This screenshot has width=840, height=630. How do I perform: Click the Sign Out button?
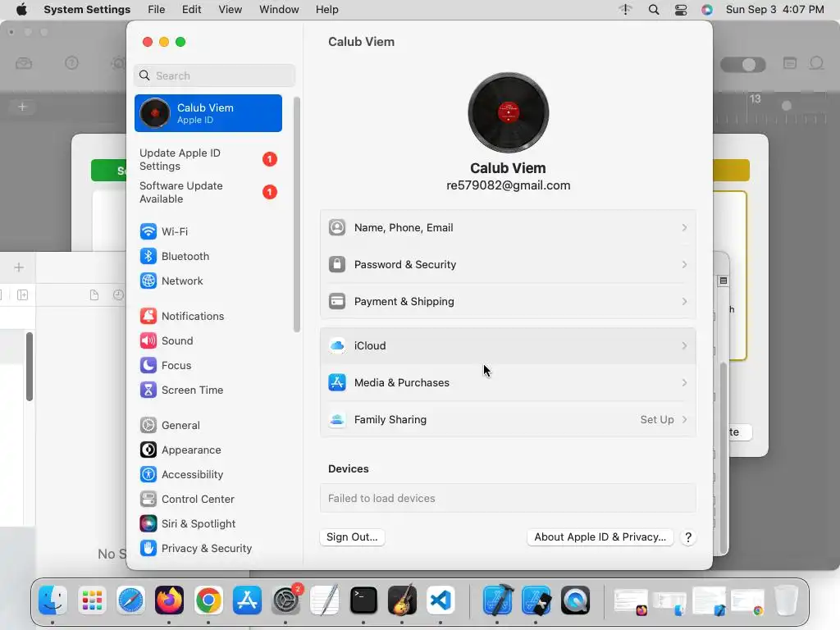coord(352,537)
